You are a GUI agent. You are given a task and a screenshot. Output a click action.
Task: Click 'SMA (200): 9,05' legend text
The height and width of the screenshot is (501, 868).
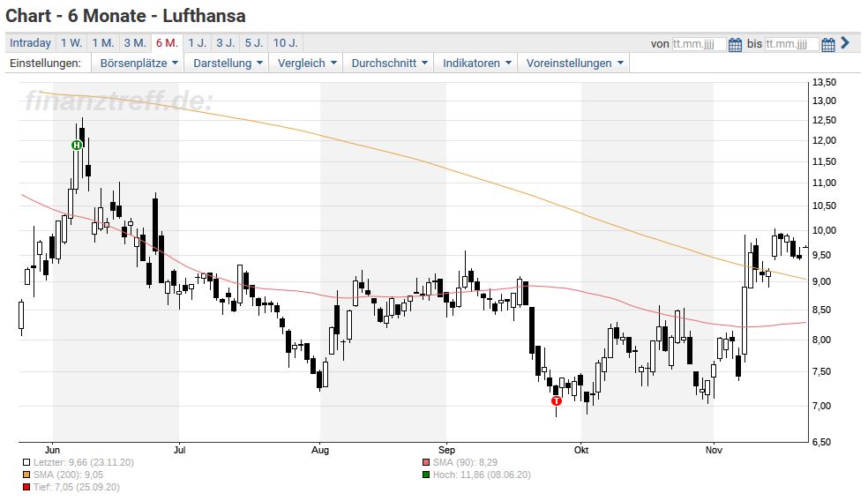click(x=68, y=475)
